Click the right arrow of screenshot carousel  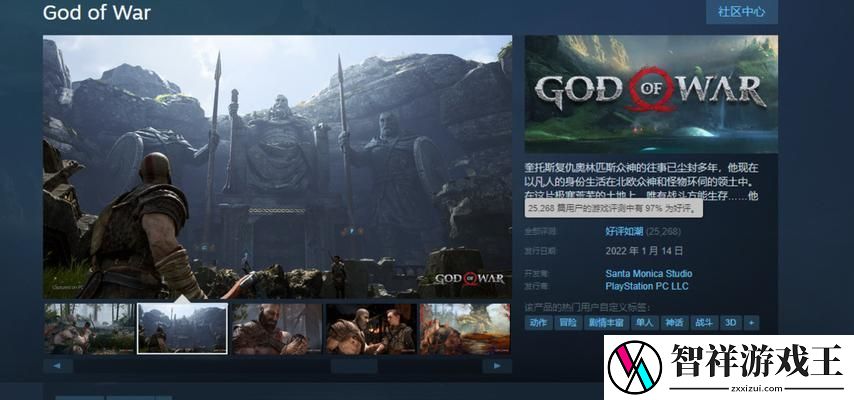(x=497, y=366)
